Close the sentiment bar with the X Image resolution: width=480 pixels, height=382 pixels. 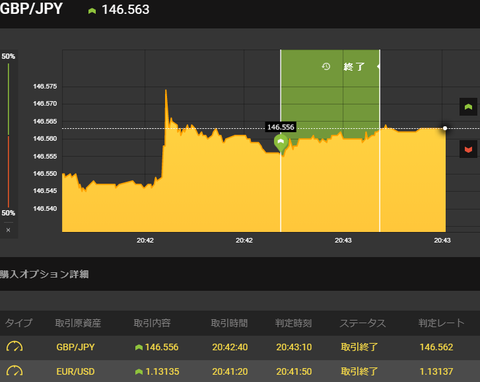pos(8,230)
